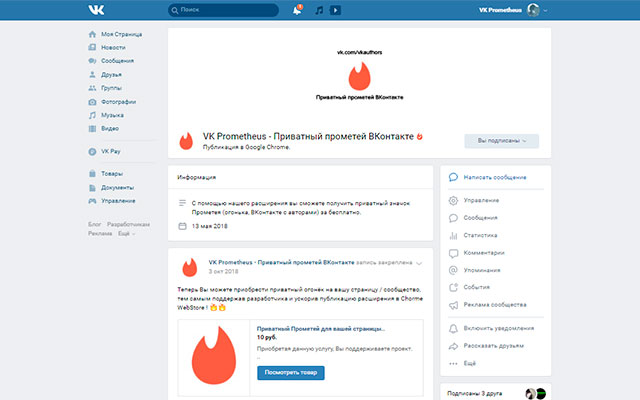The image size is (640, 400).
Task: Open product title Приватный Прометей для вашей страницы
Action: (x=321, y=329)
